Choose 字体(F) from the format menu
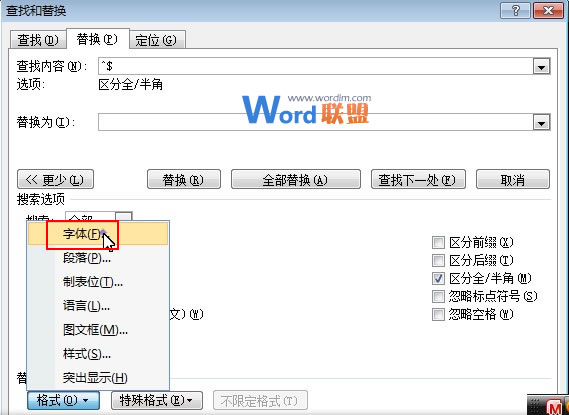569x415 pixels. click(x=98, y=234)
